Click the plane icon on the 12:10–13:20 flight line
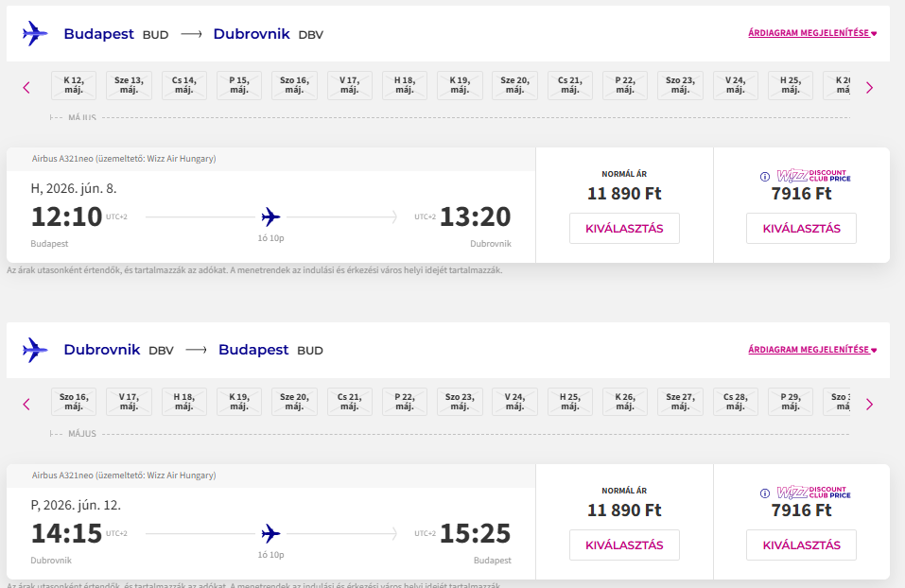 (x=270, y=216)
